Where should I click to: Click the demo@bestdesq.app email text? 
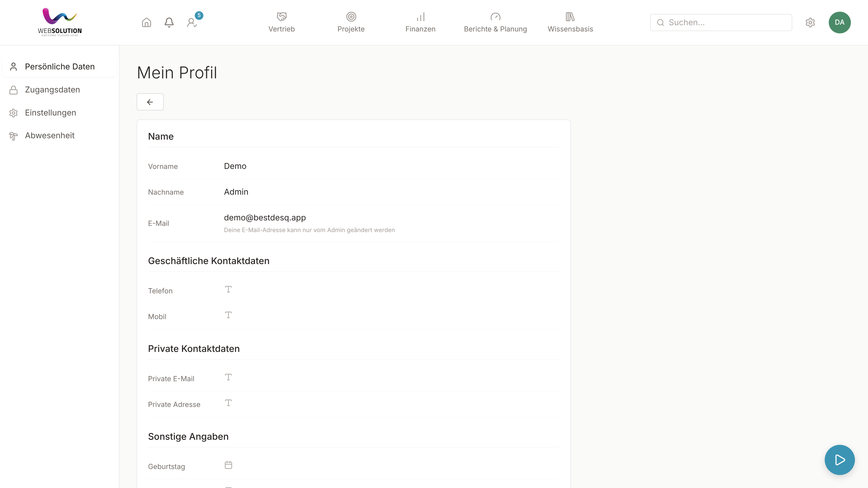(265, 217)
